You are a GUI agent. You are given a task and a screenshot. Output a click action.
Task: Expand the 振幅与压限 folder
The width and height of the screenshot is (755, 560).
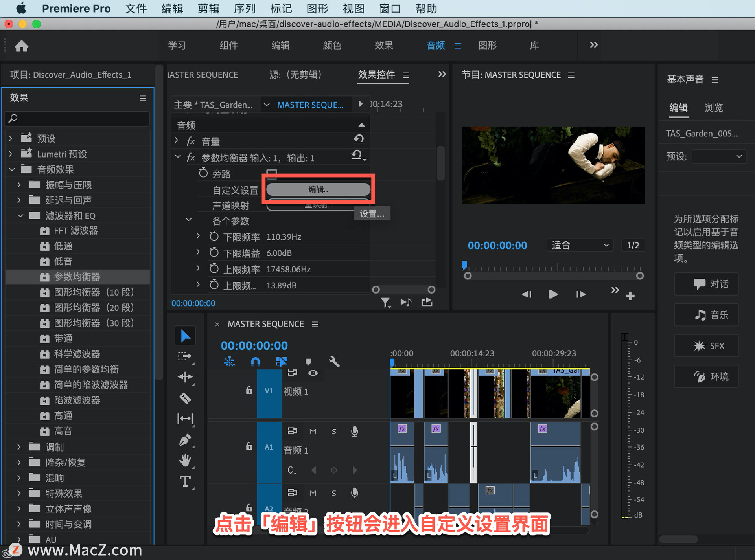(x=19, y=185)
